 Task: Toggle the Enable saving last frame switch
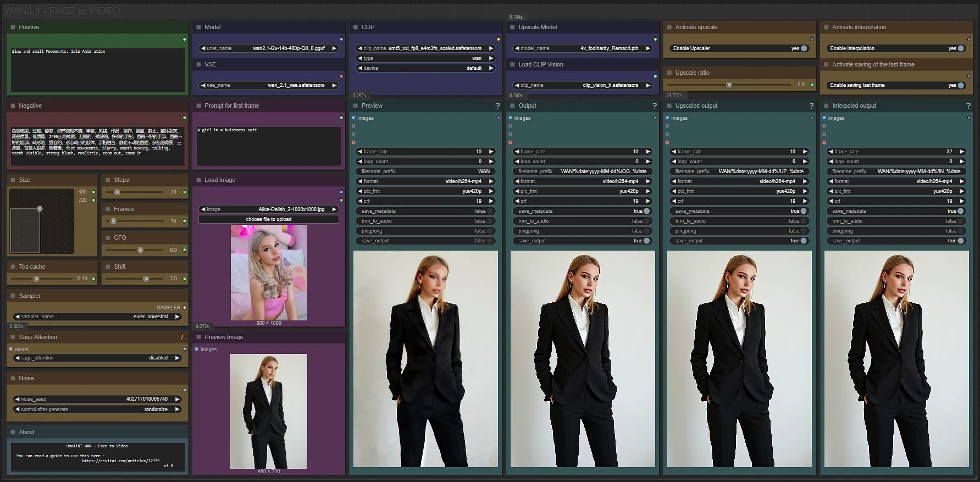tap(961, 85)
